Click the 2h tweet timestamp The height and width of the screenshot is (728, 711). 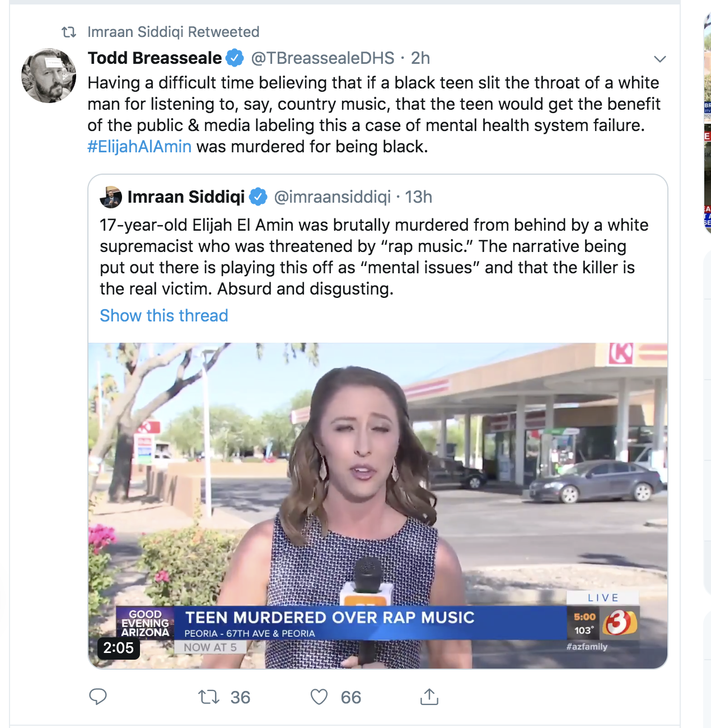pos(420,58)
